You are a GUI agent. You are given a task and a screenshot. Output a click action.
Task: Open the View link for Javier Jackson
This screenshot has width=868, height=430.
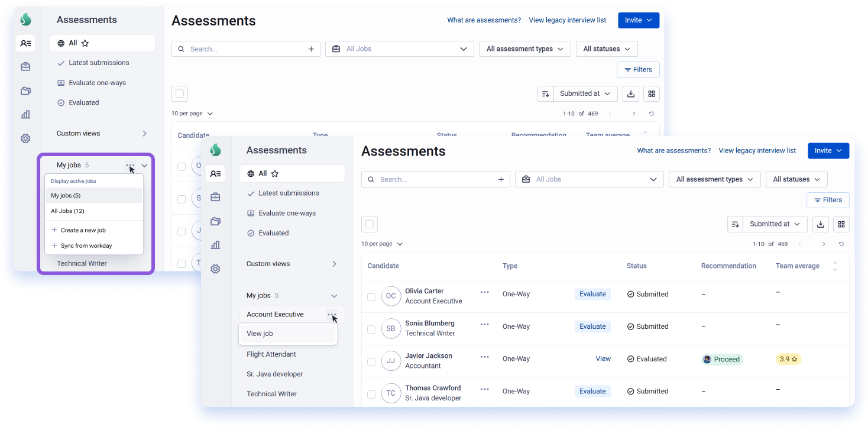(603, 358)
